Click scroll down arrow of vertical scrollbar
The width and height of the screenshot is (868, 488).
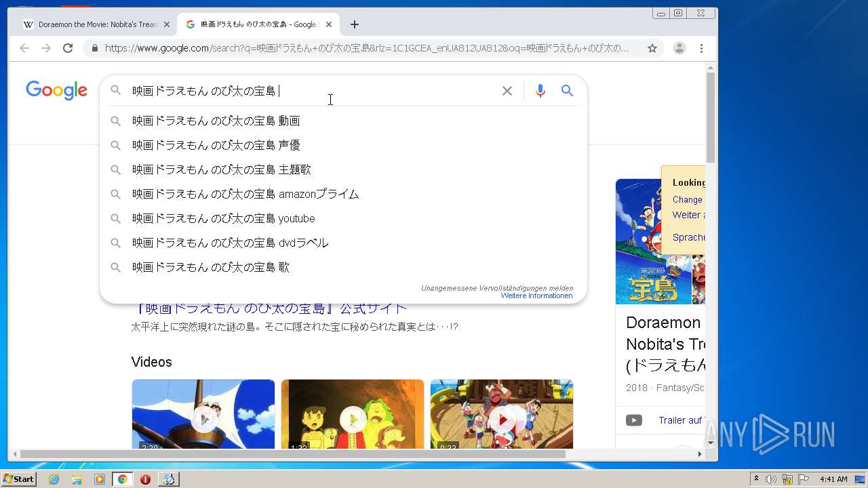pyautogui.click(x=711, y=443)
